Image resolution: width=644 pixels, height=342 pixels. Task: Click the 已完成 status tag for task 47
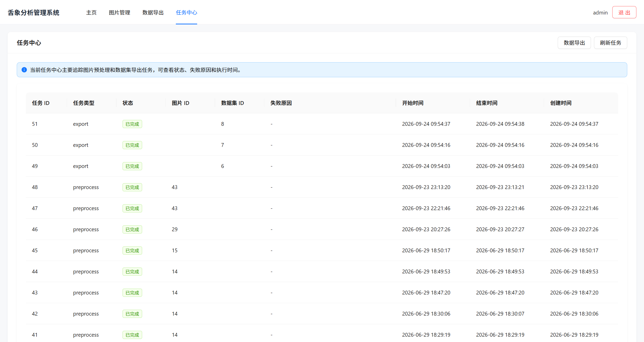point(132,208)
